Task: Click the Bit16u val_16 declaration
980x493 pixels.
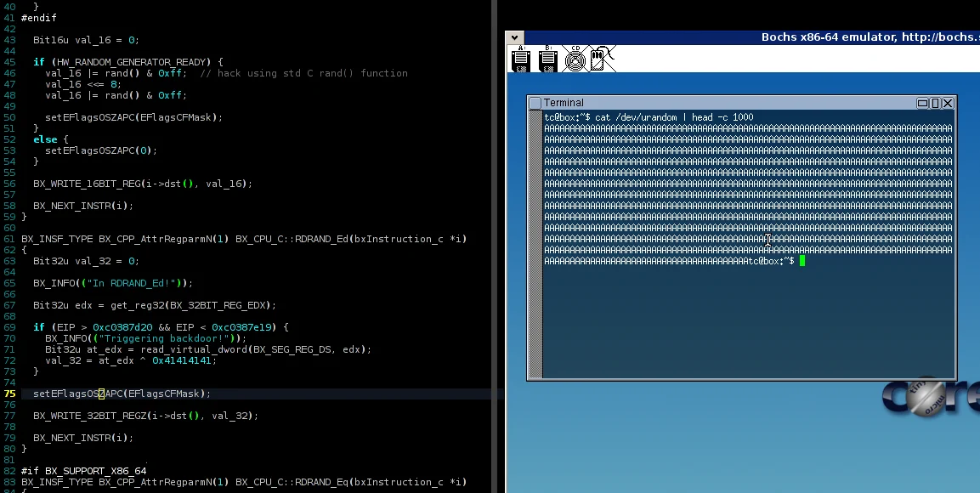Action: coord(86,40)
